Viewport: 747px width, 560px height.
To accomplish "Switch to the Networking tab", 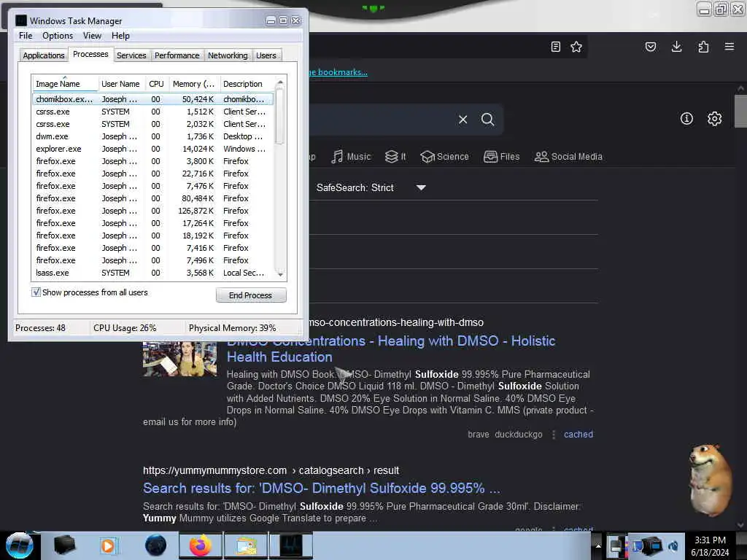I will (228, 55).
